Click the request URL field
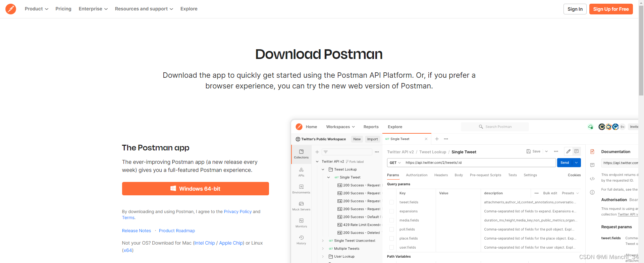The width and height of the screenshot is (644, 263). click(479, 162)
